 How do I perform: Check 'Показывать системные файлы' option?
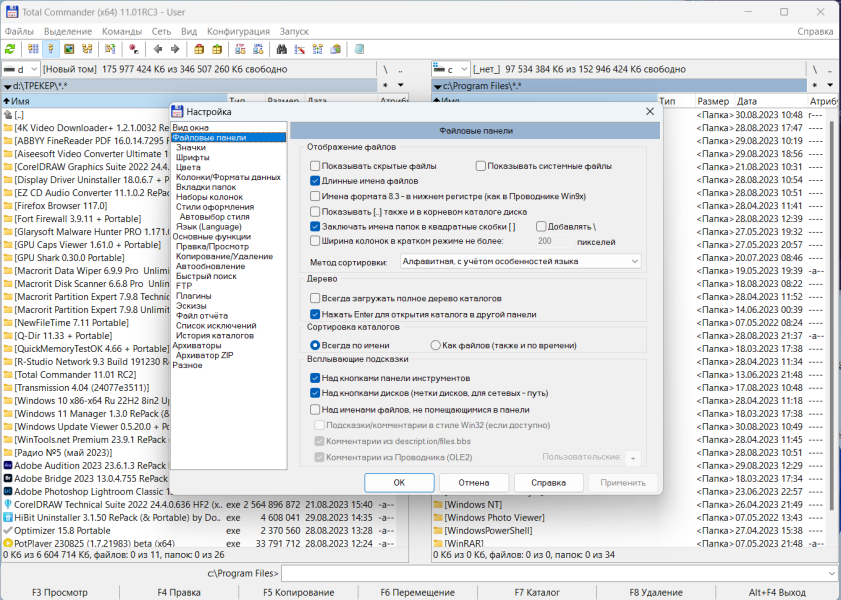481,166
